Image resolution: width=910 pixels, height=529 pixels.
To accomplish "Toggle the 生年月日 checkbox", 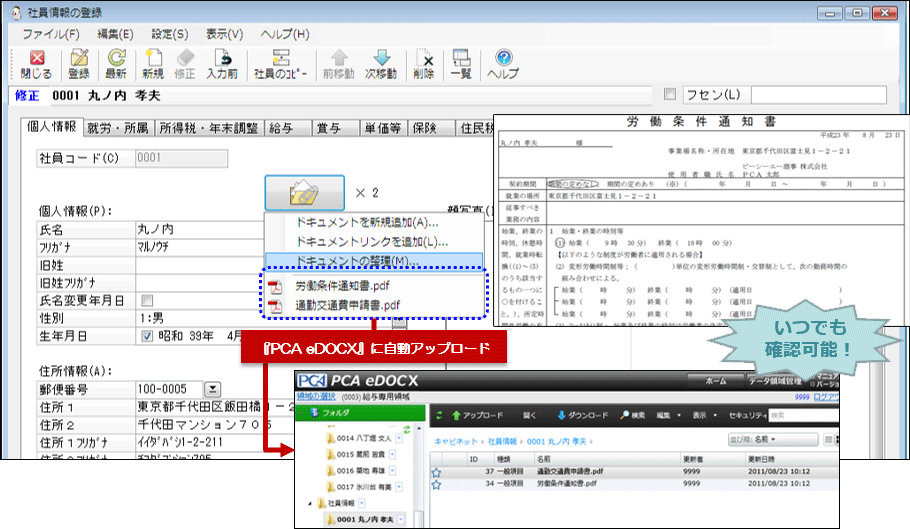I will [x=147, y=336].
